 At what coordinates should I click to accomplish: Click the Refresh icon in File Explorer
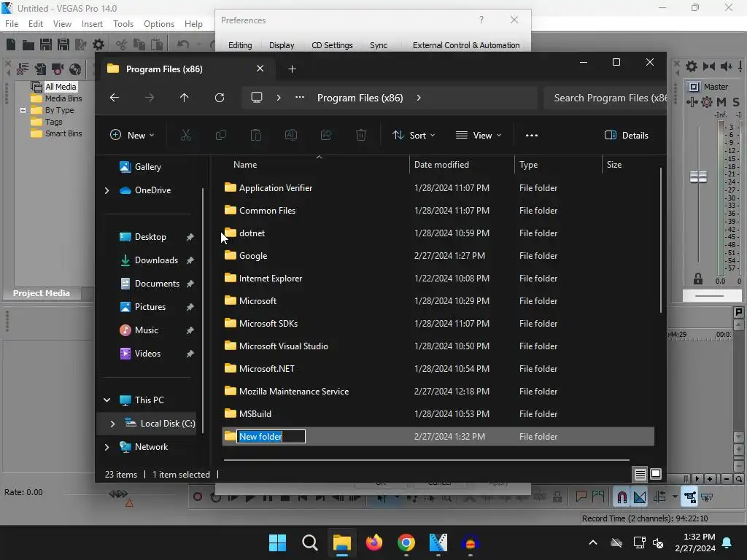[219, 98]
